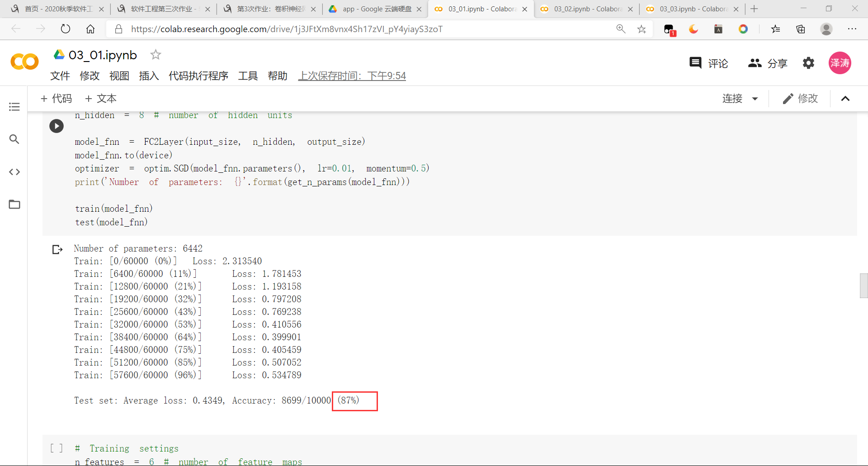This screenshot has width=868, height=466.
Task: Clear the cell output with the output icon
Action: (57, 249)
